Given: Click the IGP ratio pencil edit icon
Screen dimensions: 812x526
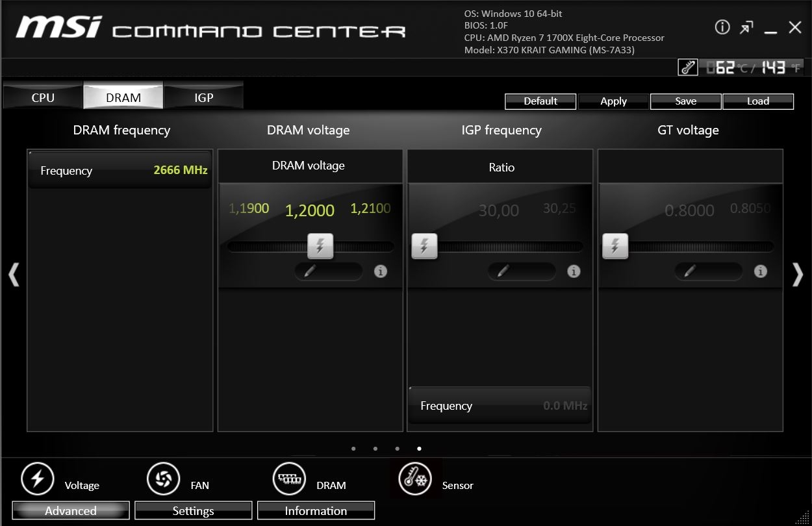Looking at the screenshot, I should click(x=503, y=271).
